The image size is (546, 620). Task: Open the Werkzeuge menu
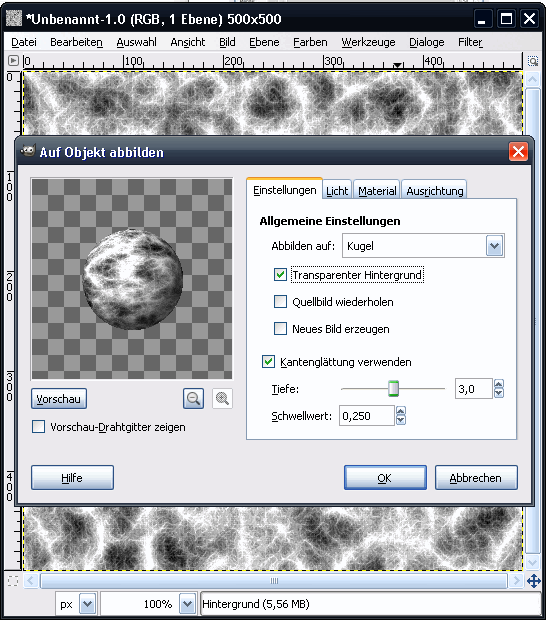click(x=368, y=42)
